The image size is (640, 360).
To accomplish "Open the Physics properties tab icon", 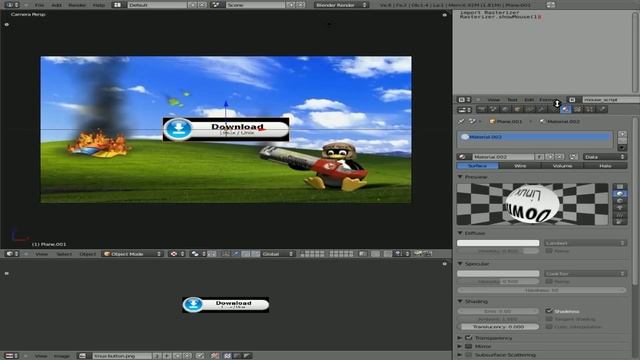I will pyautogui.click(x=602, y=109).
